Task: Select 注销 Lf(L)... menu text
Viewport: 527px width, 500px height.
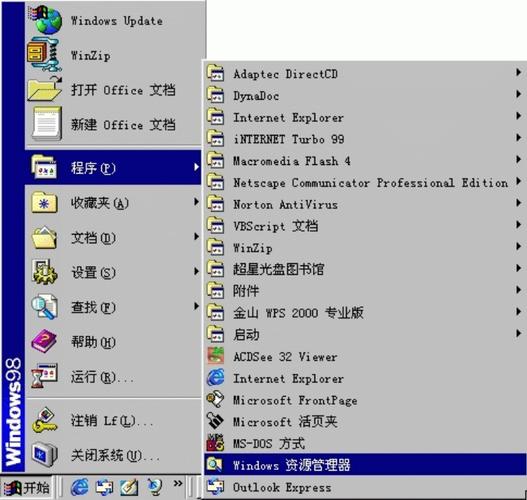Action: point(112,420)
